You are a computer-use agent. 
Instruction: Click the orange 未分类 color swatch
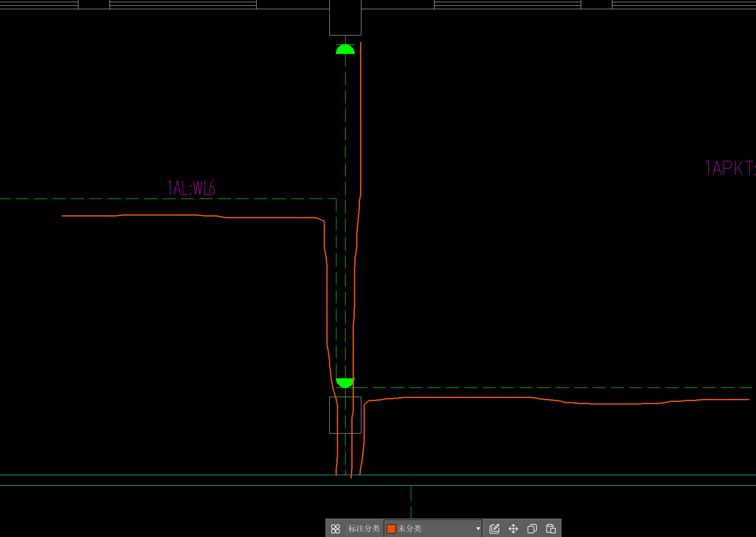tap(391, 529)
